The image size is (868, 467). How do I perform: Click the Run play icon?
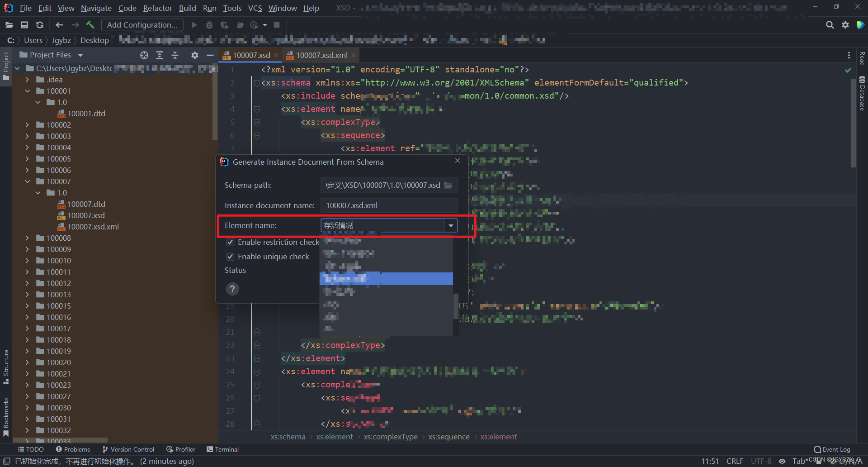pos(194,25)
